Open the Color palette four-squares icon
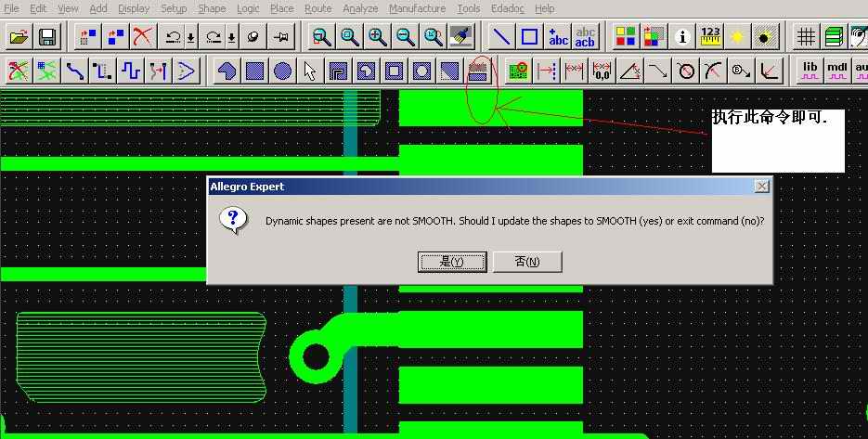Image resolution: width=868 pixels, height=439 pixels. [626, 37]
